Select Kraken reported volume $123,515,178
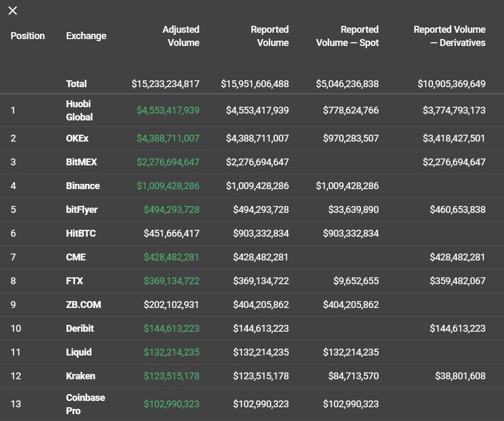The height and width of the screenshot is (421, 504). tap(261, 376)
